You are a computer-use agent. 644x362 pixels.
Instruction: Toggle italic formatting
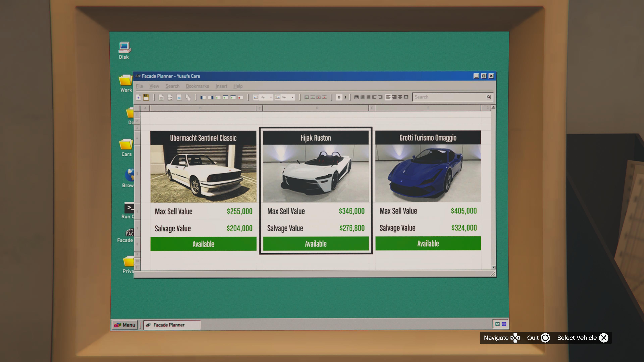tap(345, 97)
